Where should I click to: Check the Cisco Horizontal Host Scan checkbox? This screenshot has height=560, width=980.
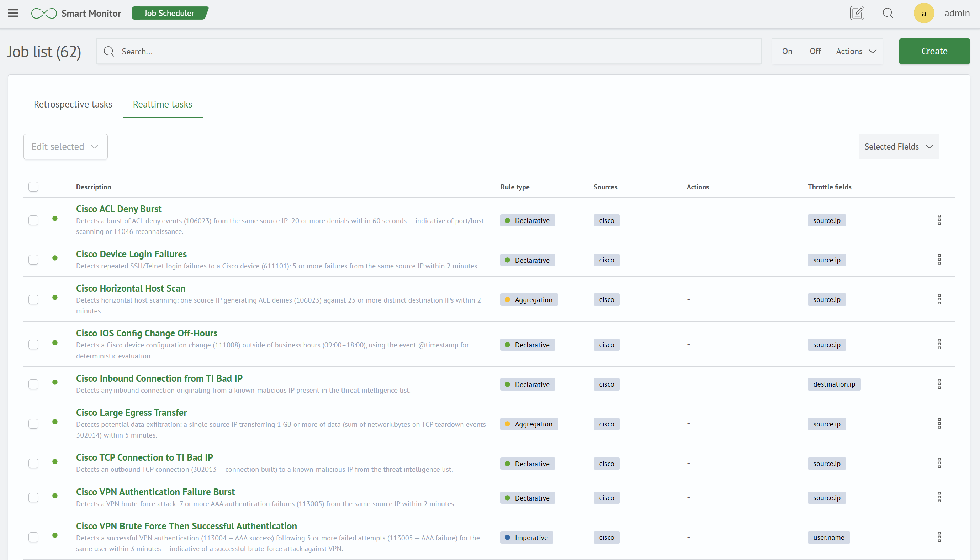[33, 300]
